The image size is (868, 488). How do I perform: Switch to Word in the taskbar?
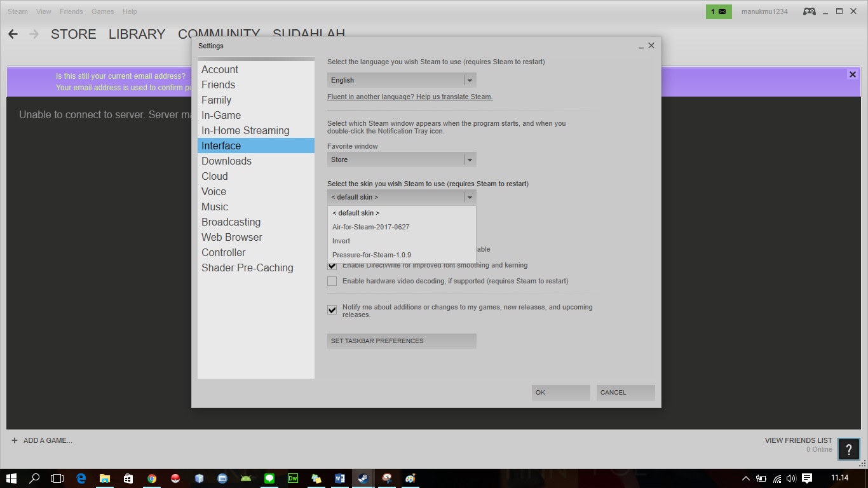point(339,478)
